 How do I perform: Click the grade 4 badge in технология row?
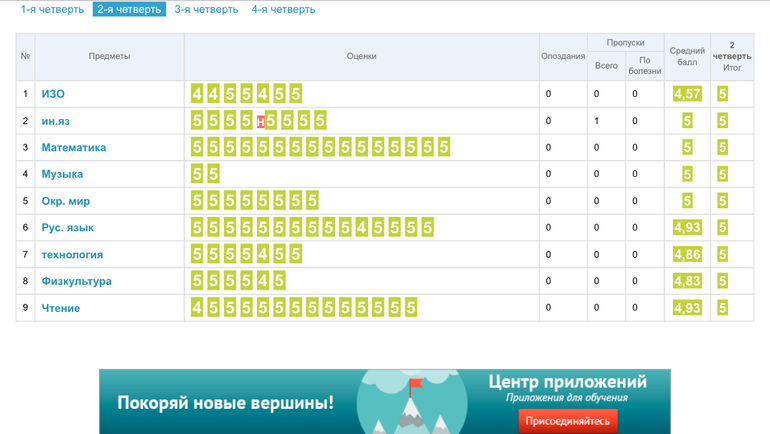tap(263, 255)
